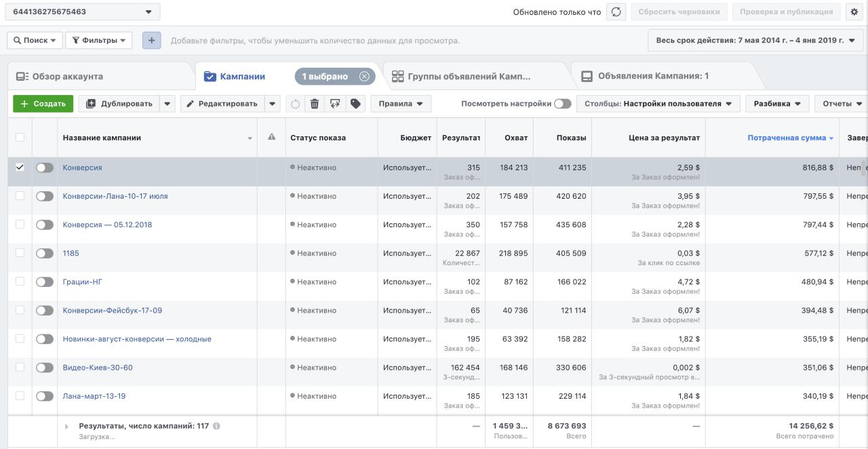Enable the campaign toggle for '1185'
The image size is (868, 449).
45,253
